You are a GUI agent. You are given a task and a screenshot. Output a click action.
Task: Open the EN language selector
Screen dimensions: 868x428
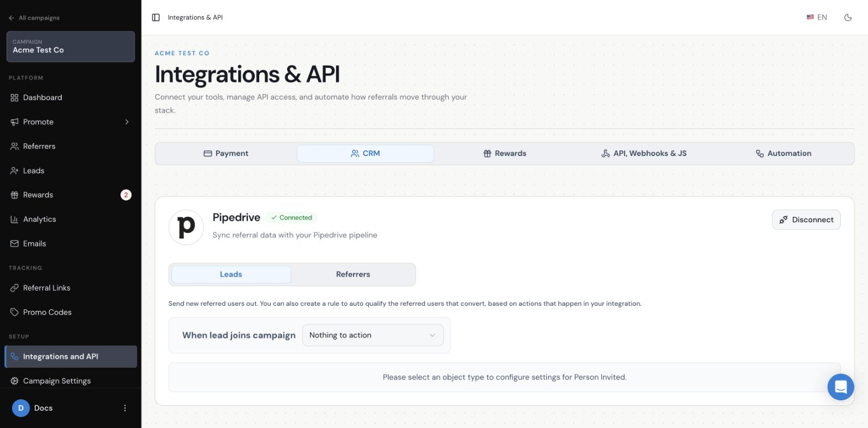point(817,18)
